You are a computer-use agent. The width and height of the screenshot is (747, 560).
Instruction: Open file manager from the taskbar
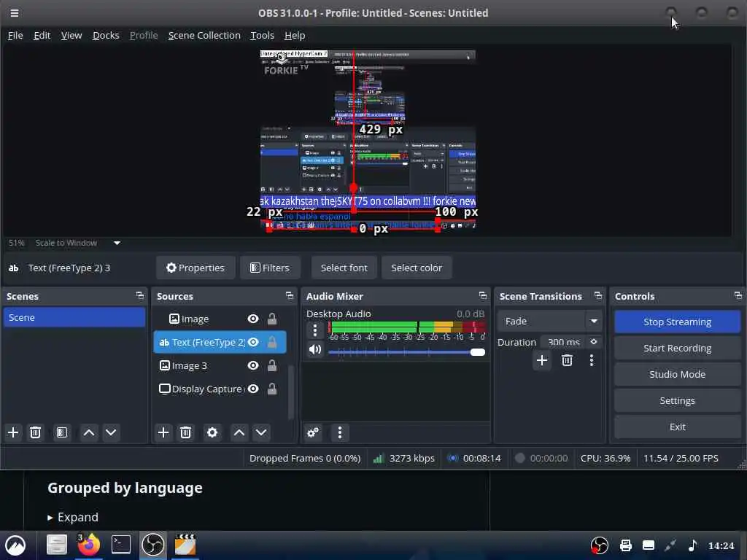[57, 545]
